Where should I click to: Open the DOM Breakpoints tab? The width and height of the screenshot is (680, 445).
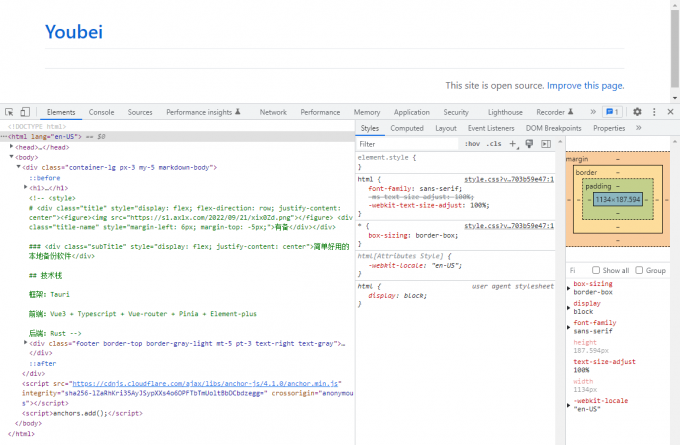pos(553,128)
